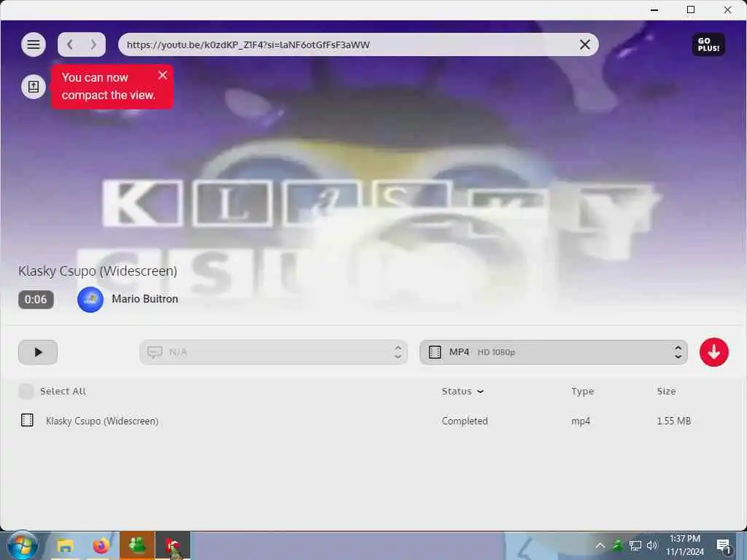Click the Completed status cell

[465, 421]
